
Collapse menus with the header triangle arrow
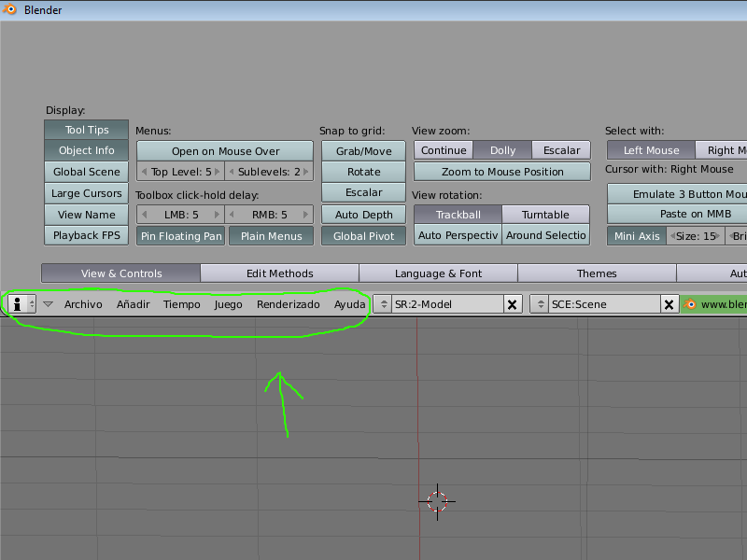click(x=49, y=304)
